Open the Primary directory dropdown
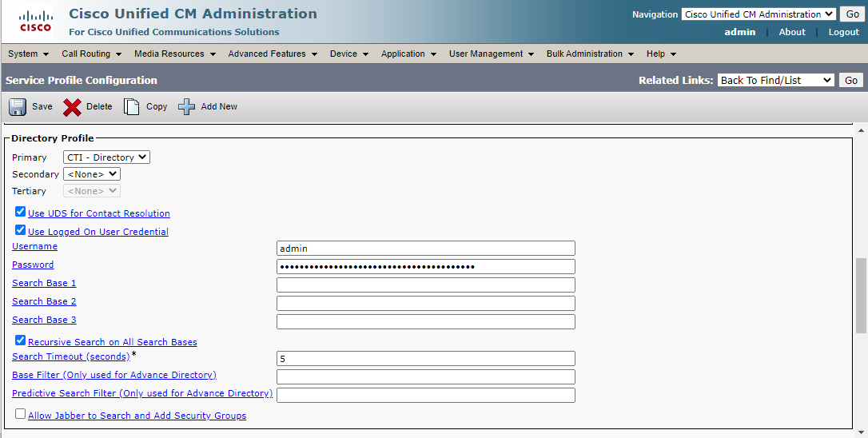The height and width of the screenshot is (438, 868). point(106,157)
